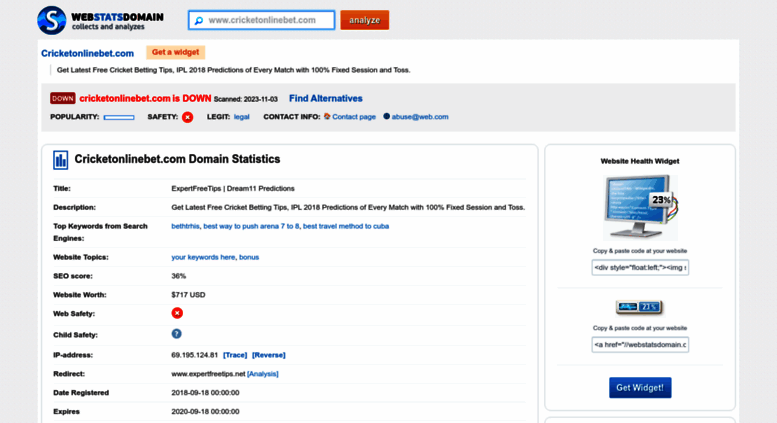Click the Web Safety red X icon
Image resolution: width=777 pixels, height=423 pixels.
pos(177,313)
